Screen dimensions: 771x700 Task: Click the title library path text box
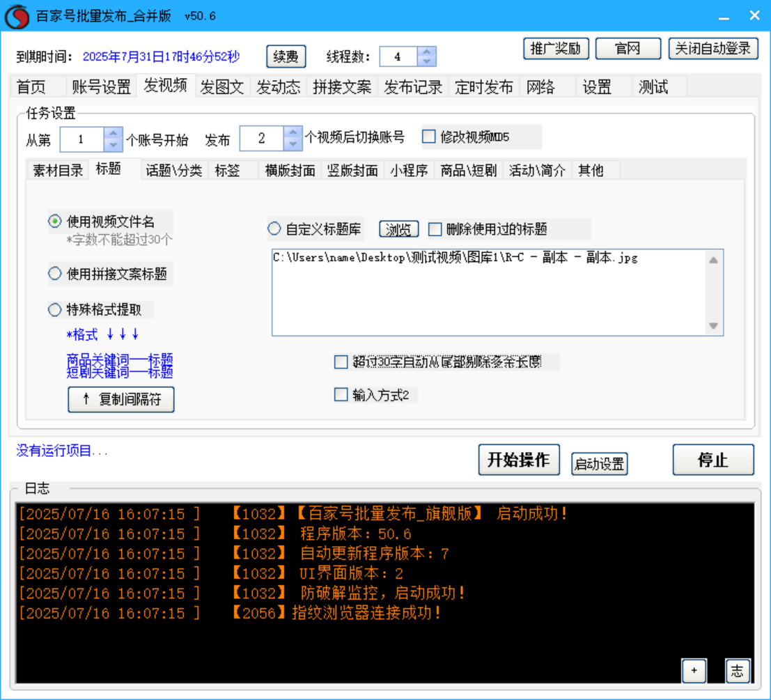point(488,293)
